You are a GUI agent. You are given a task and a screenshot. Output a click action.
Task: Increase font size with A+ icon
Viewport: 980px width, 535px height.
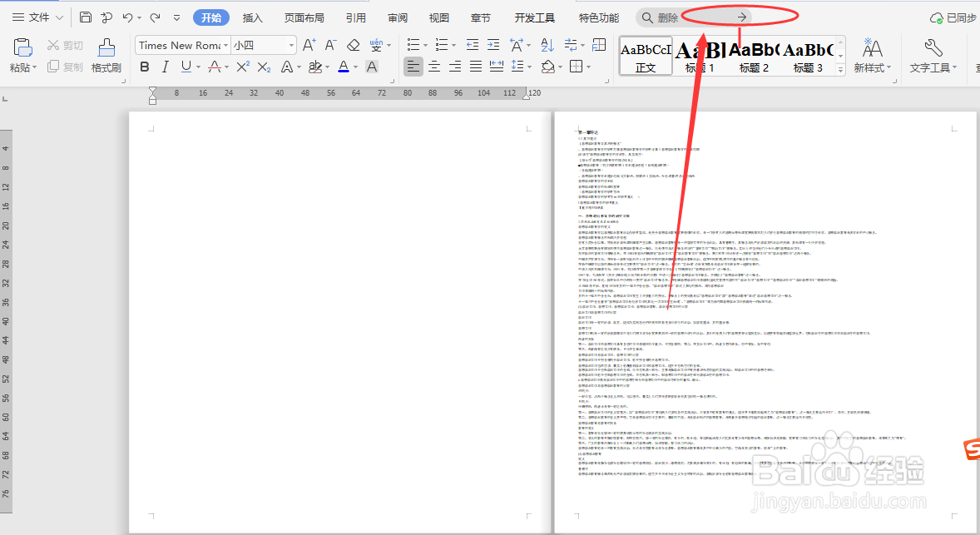point(309,45)
